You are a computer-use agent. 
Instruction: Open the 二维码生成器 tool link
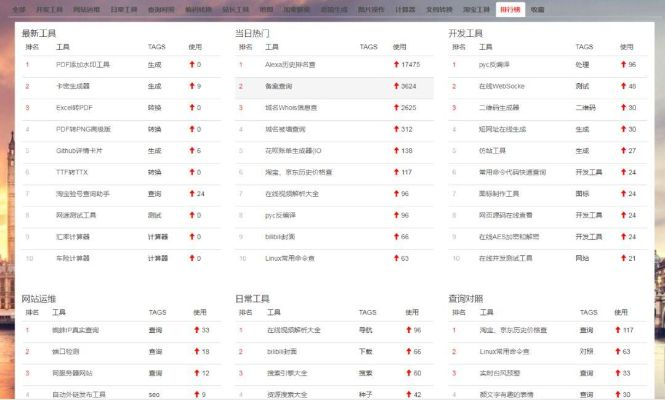[x=501, y=108]
